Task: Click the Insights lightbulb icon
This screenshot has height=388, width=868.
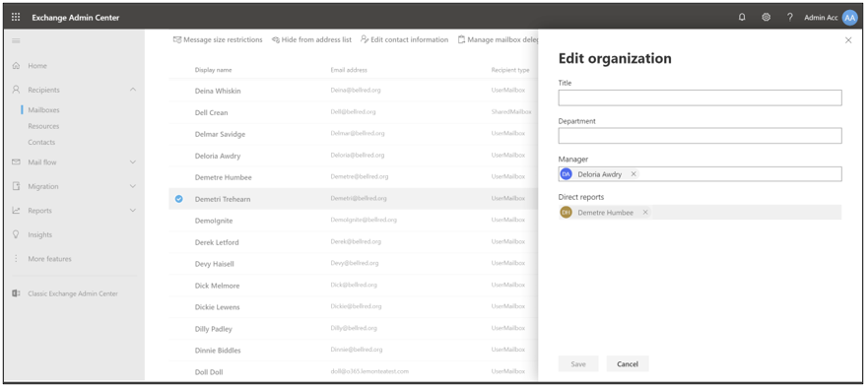Action: pyautogui.click(x=16, y=234)
